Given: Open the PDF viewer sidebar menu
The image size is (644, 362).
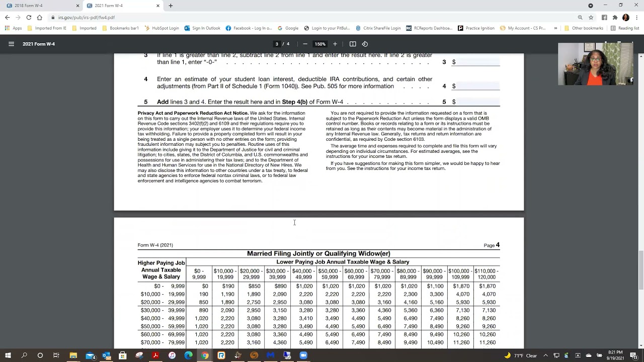Looking at the screenshot, I should 11,44.
